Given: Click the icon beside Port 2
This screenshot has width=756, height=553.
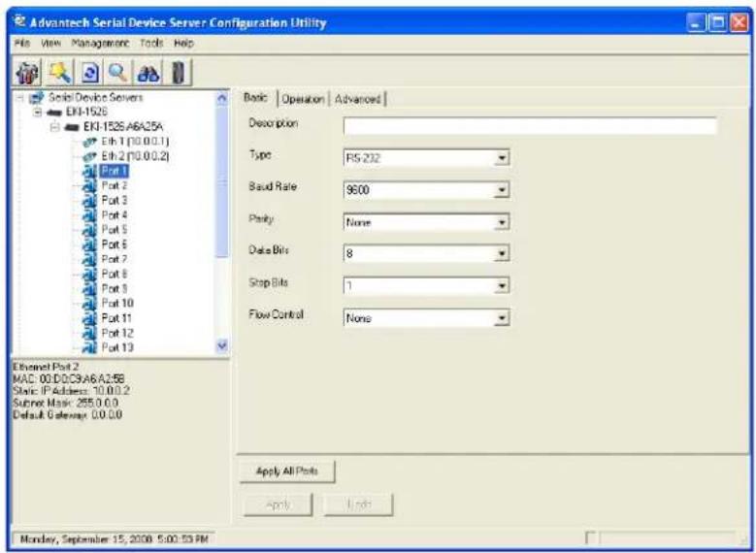Looking at the screenshot, I should tap(89, 186).
